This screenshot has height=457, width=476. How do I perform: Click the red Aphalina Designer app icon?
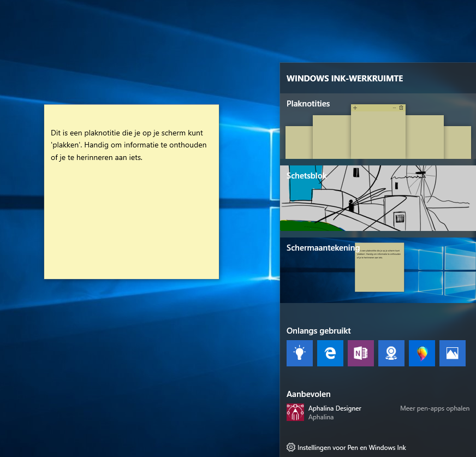[295, 412]
